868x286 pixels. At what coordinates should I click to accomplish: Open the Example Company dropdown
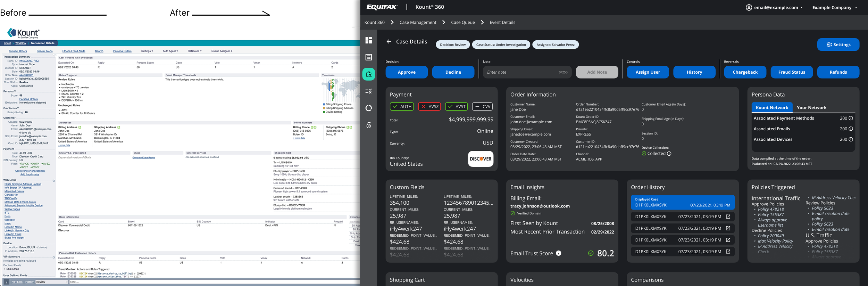pyautogui.click(x=835, y=7)
